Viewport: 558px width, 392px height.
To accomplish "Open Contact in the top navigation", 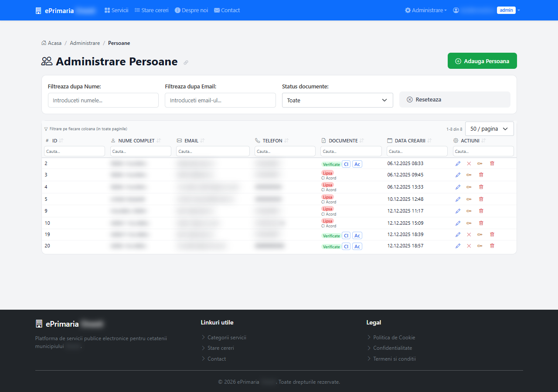I will click(227, 10).
